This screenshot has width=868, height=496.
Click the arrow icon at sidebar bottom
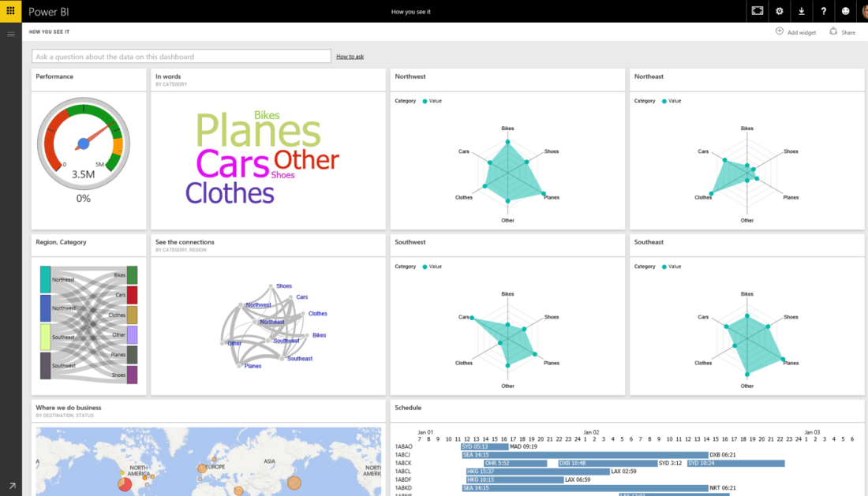pos(11,486)
